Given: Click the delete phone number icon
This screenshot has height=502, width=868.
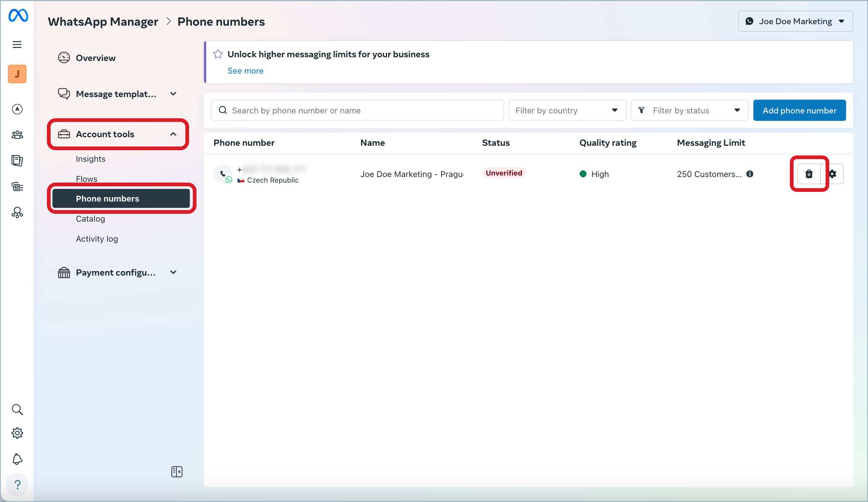Looking at the screenshot, I should 809,174.
